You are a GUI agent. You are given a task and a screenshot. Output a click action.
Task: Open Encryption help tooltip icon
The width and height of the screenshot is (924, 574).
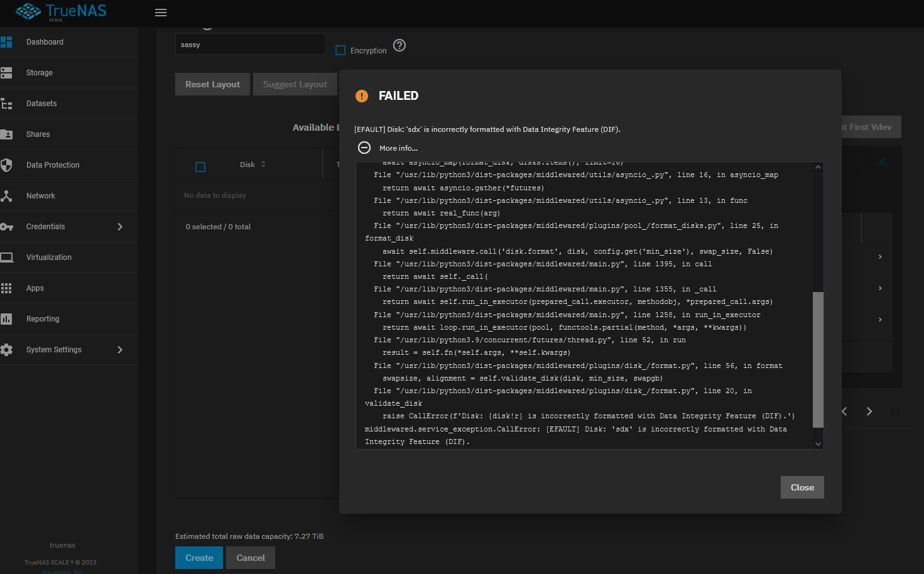tap(399, 45)
